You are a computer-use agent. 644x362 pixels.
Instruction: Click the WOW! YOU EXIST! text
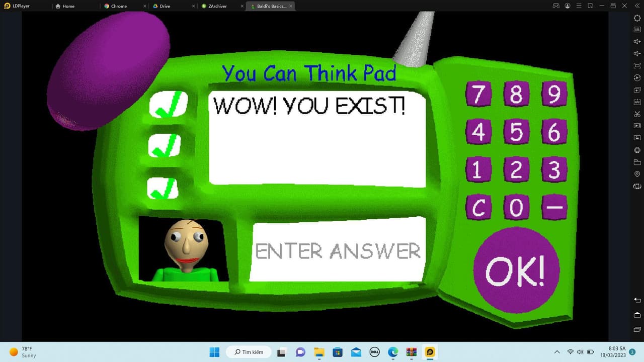(x=309, y=106)
